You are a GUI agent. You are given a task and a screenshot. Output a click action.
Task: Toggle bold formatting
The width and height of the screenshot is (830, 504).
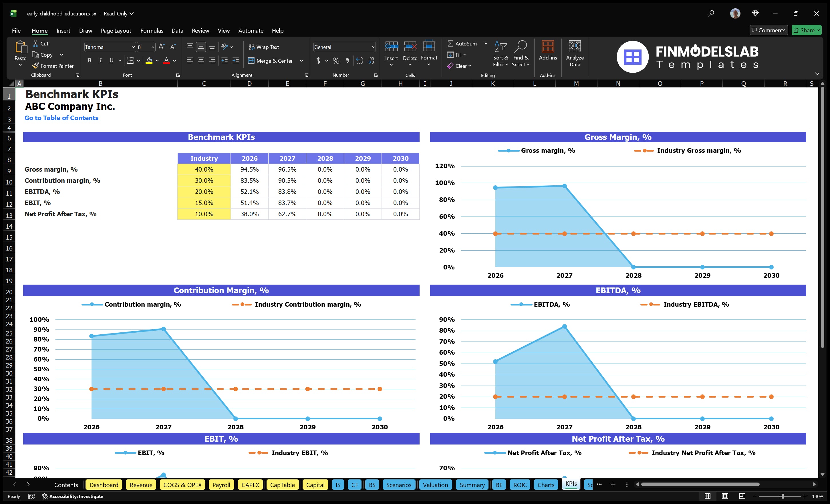click(89, 61)
